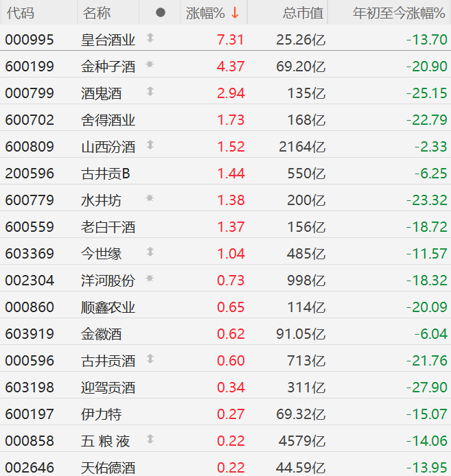The width and height of the screenshot is (451, 476).
Task: Click stock code 603369
Action: pyautogui.click(x=30, y=254)
